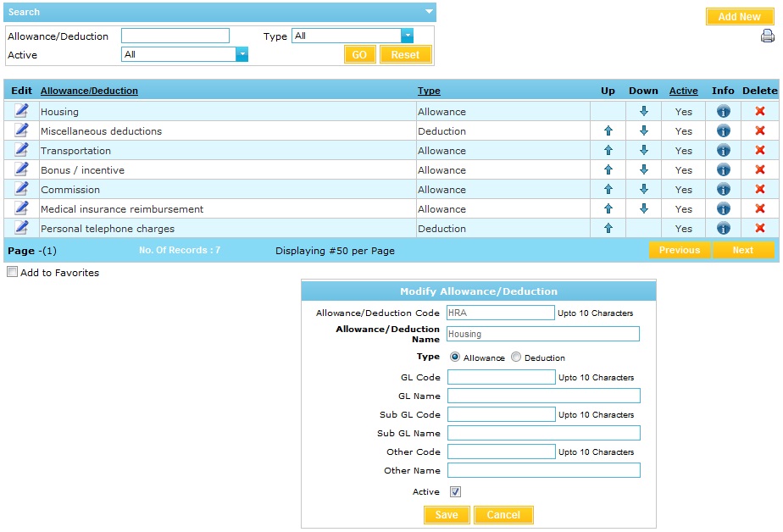783x532 pixels.
Task: Move Commission down in the list
Action: pos(644,189)
